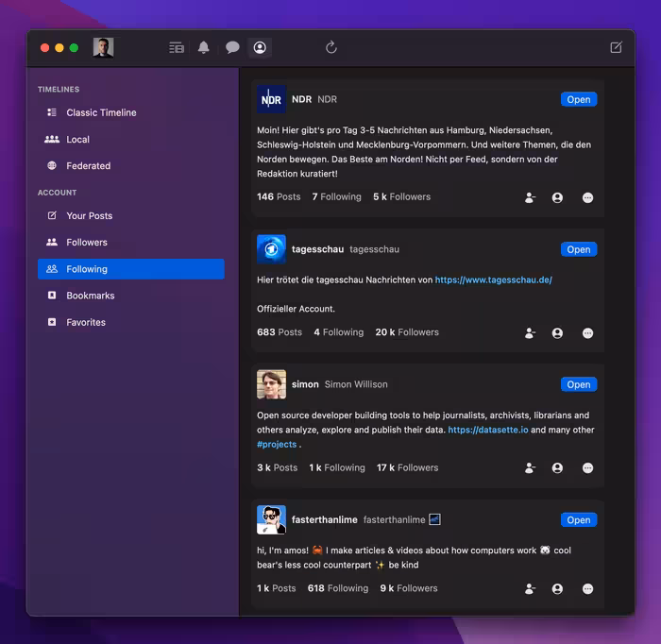Click NDR's "5 k Followers" count
Screen dimensions: 661x644
tap(401, 196)
